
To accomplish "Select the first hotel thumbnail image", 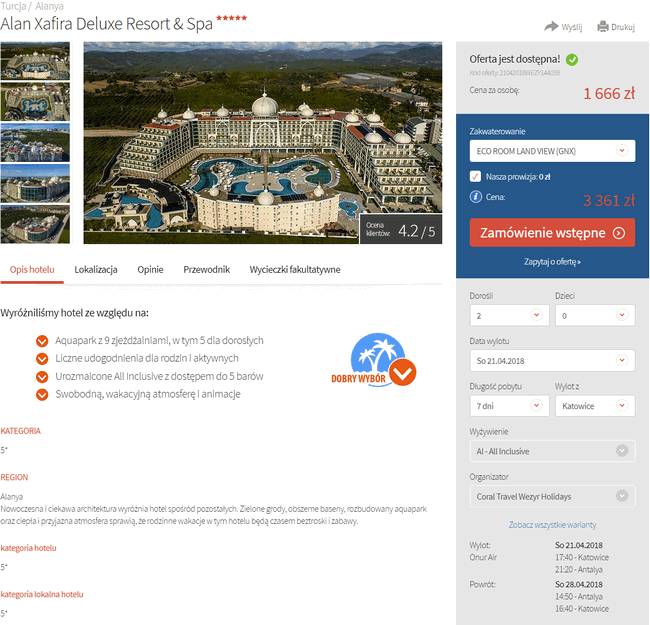I will [35, 61].
